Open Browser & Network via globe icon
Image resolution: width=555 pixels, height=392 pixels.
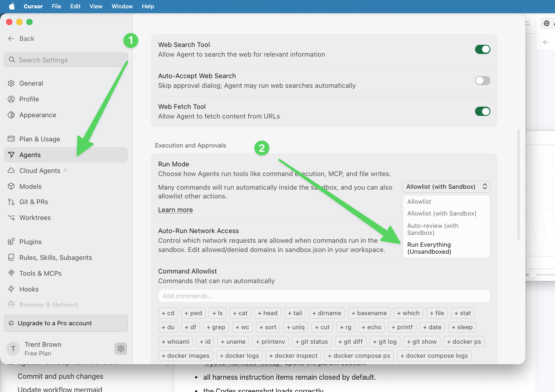pos(11,305)
